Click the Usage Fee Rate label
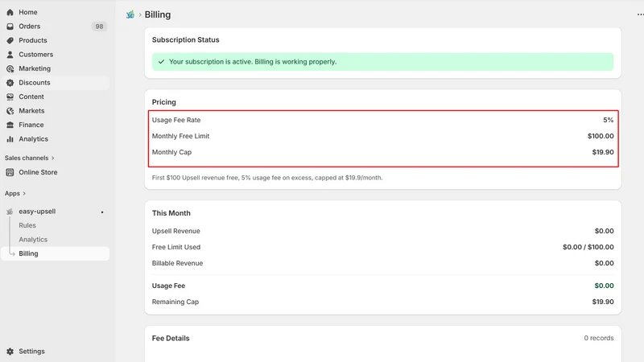644x362 pixels. [x=176, y=120]
